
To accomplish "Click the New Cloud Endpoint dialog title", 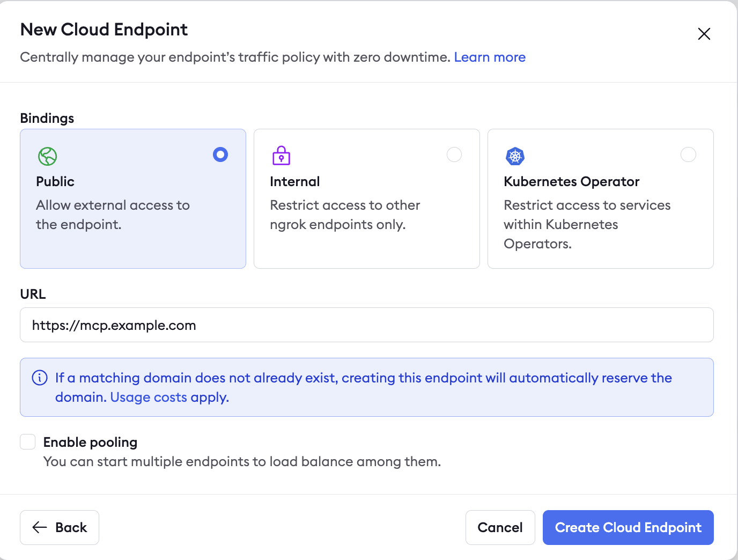I will (104, 30).
